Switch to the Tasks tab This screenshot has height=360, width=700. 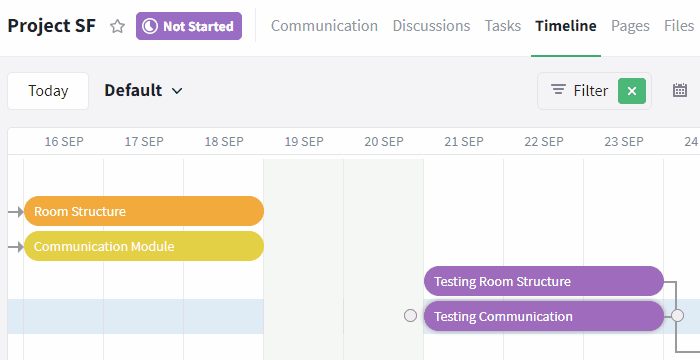(503, 26)
